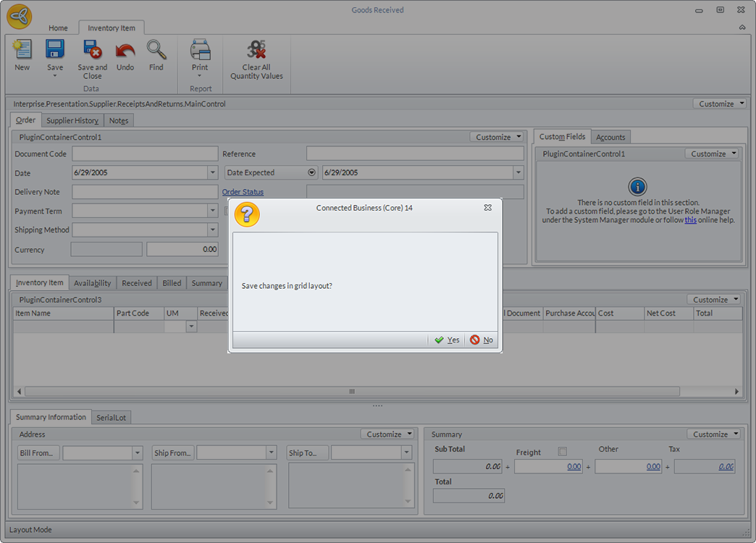756x543 pixels.
Task: Switch to the Supplier History tab
Action: point(72,121)
